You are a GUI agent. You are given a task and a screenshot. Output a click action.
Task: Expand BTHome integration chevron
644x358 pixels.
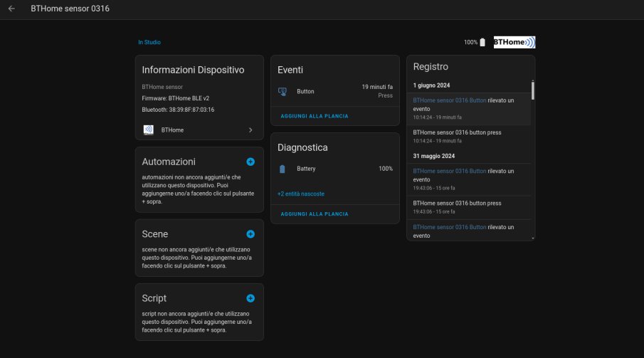click(250, 130)
